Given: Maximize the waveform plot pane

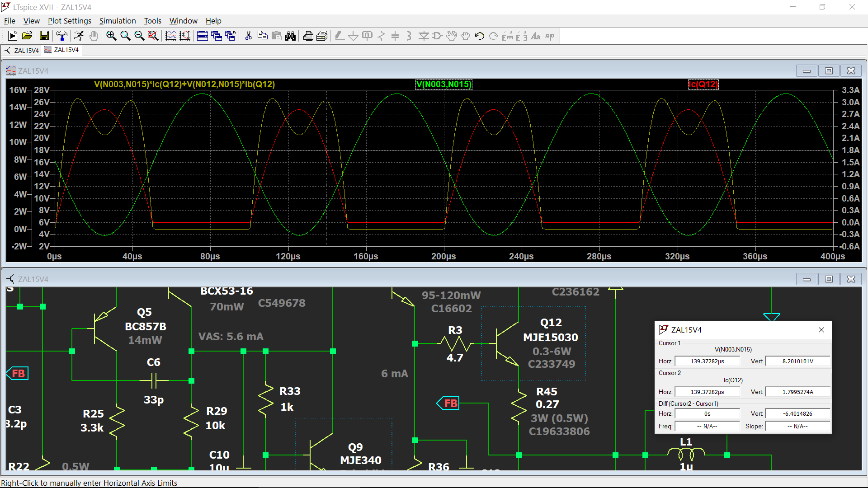Looking at the screenshot, I should tap(829, 70).
